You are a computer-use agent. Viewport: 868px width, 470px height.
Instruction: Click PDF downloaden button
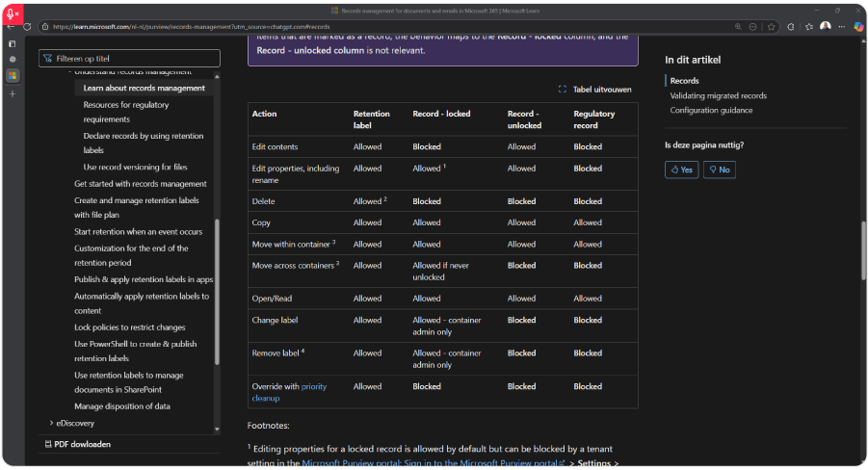click(x=79, y=444)
